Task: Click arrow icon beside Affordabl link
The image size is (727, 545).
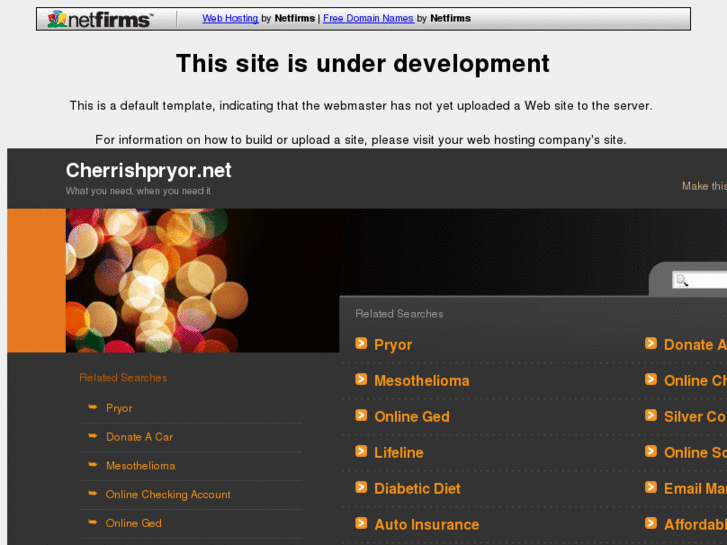Action: coord(651,523)
